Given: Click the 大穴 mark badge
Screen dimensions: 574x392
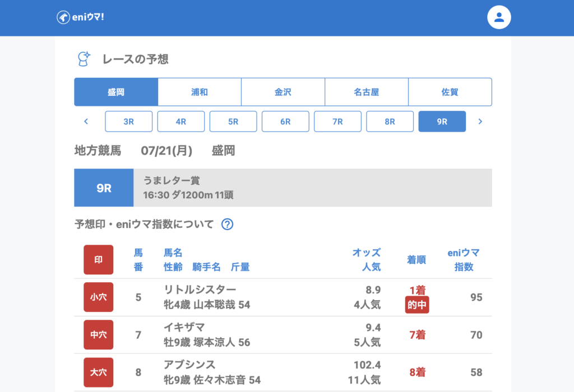Looking at the screenshot, I should point(98,372).
